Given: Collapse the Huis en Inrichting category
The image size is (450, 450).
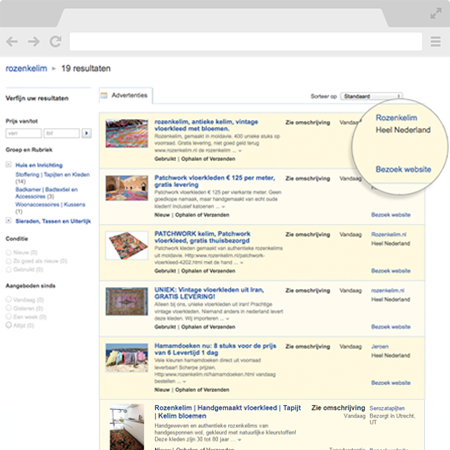Looking at the screenshot, I should tap(9, 165).
